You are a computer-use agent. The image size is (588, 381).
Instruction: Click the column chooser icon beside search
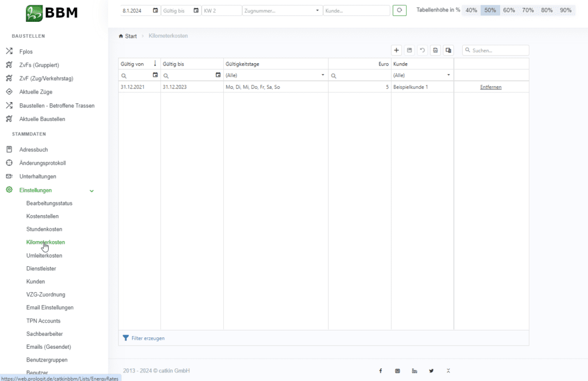tap(448, 50)
